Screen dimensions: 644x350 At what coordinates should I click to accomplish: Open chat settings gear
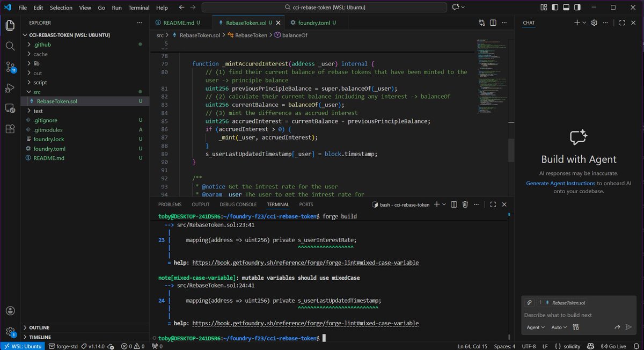[594, 23]
